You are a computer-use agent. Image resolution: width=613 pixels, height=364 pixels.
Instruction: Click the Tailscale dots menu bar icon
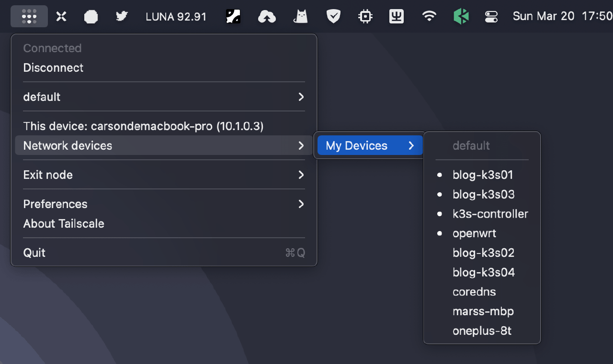click(29, 16)
